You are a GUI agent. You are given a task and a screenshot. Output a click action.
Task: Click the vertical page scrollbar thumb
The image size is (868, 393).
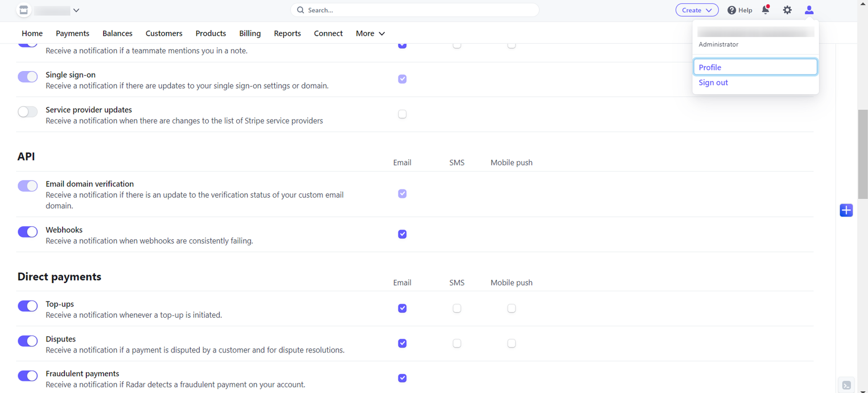[x=862, y=152]
